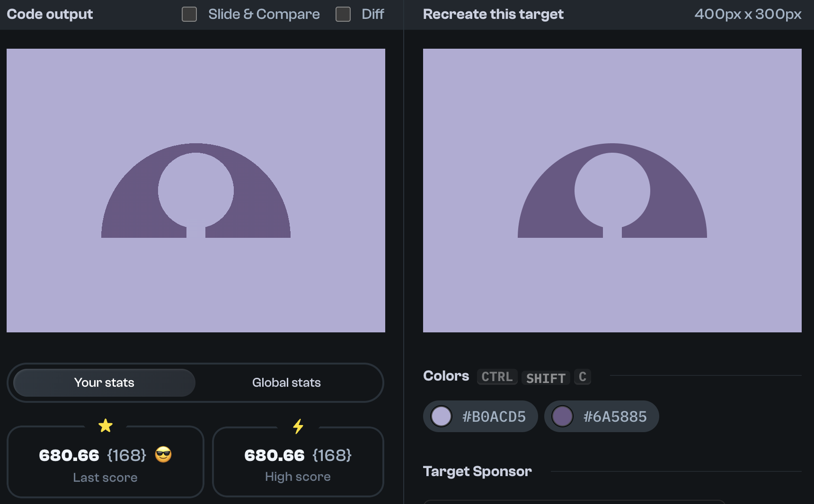
Task: Enable the Diff checkbox
Action: (343, 14)
